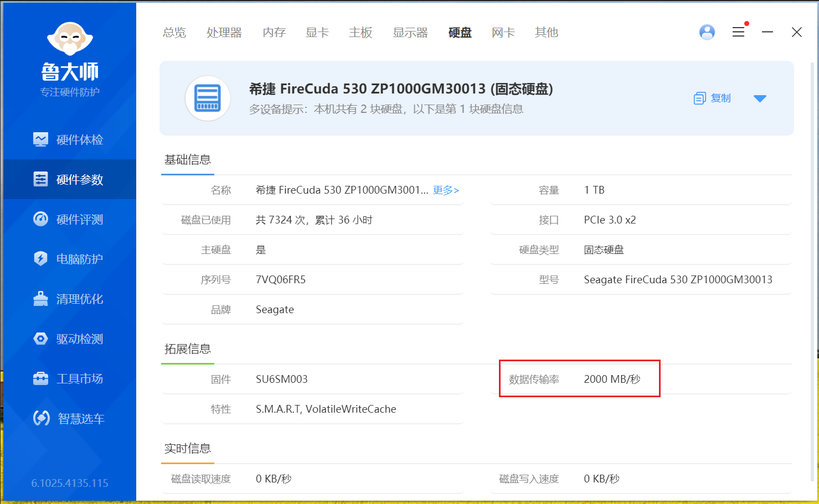Open 硬件评测 benchmark section
The width and height of the screenshot is (819, 504).
pyautogui.click(x=69, y=219)
